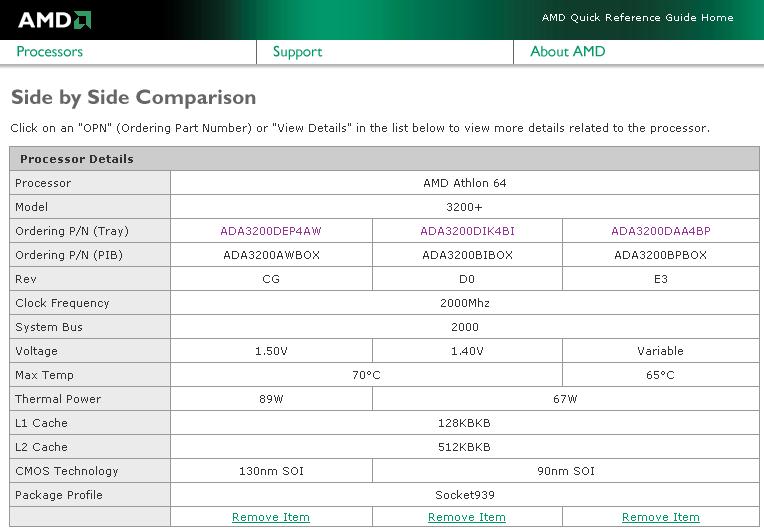Open the Processors menu tab
The height and width of the screenshot is (529, 764).
click(50, 52)
